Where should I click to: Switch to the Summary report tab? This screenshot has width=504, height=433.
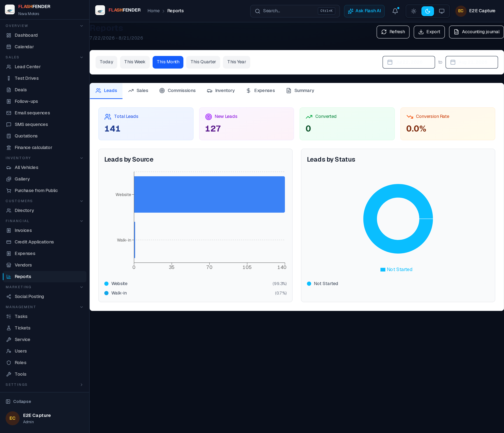[300, 91]
